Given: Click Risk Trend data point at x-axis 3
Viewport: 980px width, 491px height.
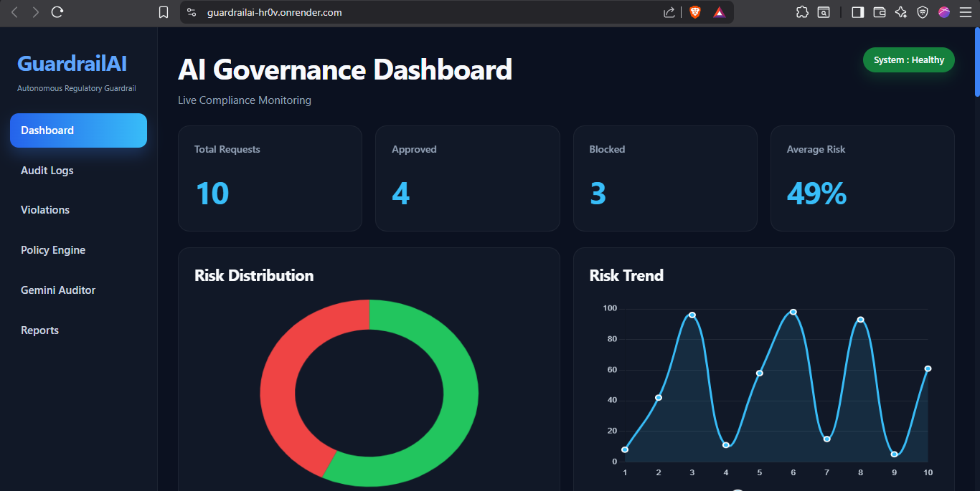Looking at the screenshot, I should coord(692,315).
